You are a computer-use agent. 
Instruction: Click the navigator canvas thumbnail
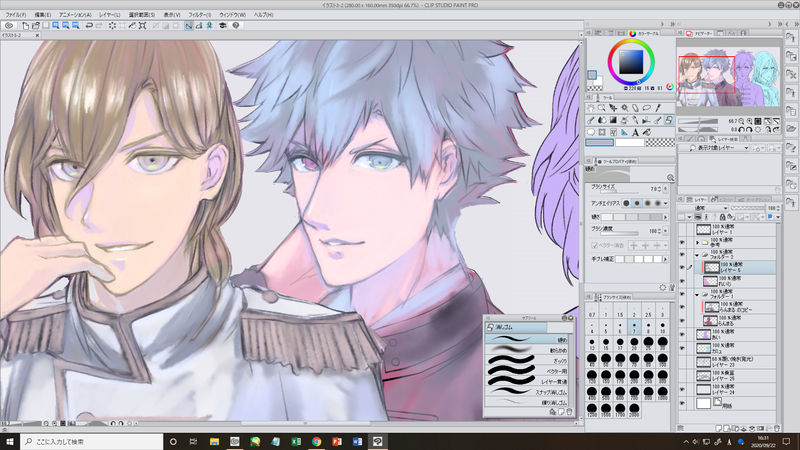[x=729, y=77]
